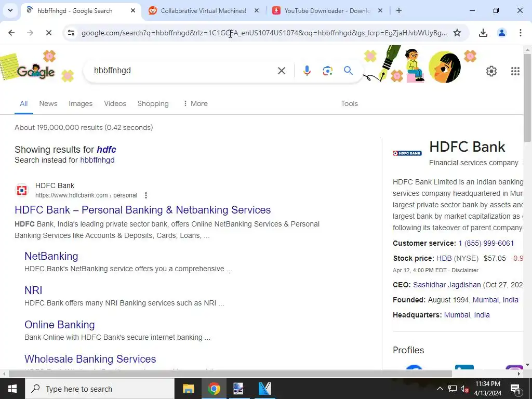
Task: Select the News results tab
Action: (x=48, y=103)
